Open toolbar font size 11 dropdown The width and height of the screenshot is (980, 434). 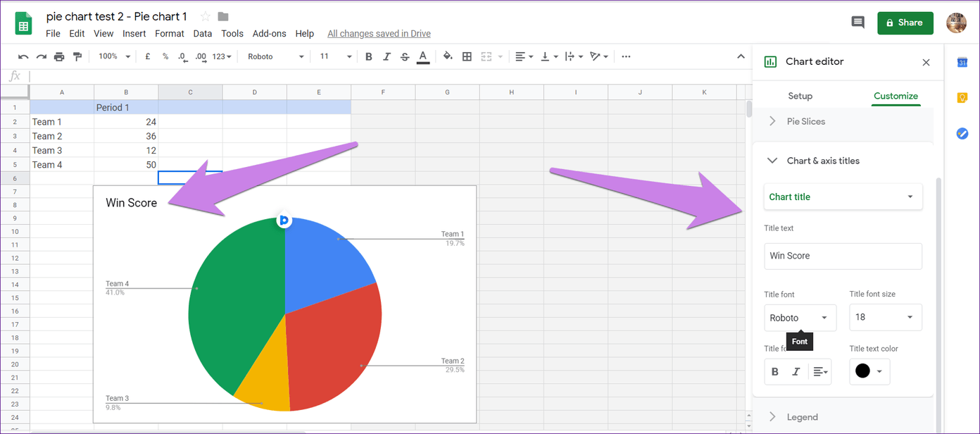(x=335, y=56)
